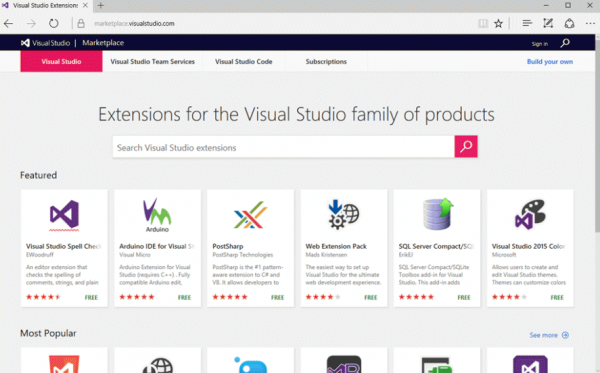Click See more link for Most Popular
Image resolution: width=600 pixels, height=373 pixels.
point(543,335)
